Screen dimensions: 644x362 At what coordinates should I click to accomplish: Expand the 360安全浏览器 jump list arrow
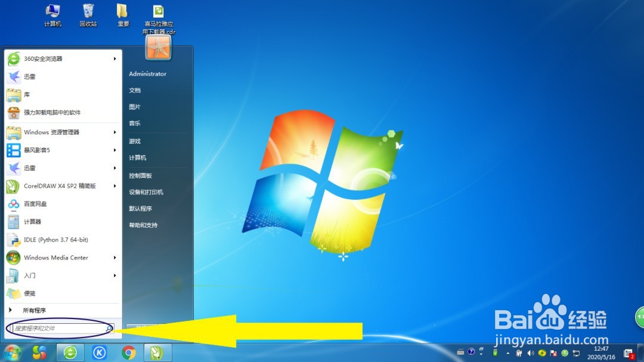click(x=115, y=59)
